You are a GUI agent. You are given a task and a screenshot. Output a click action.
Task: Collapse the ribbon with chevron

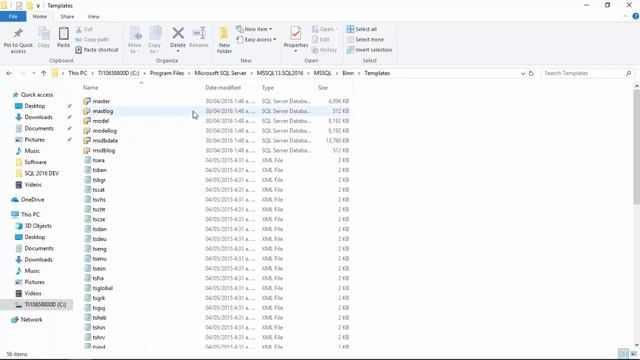[x=625, y=16]
